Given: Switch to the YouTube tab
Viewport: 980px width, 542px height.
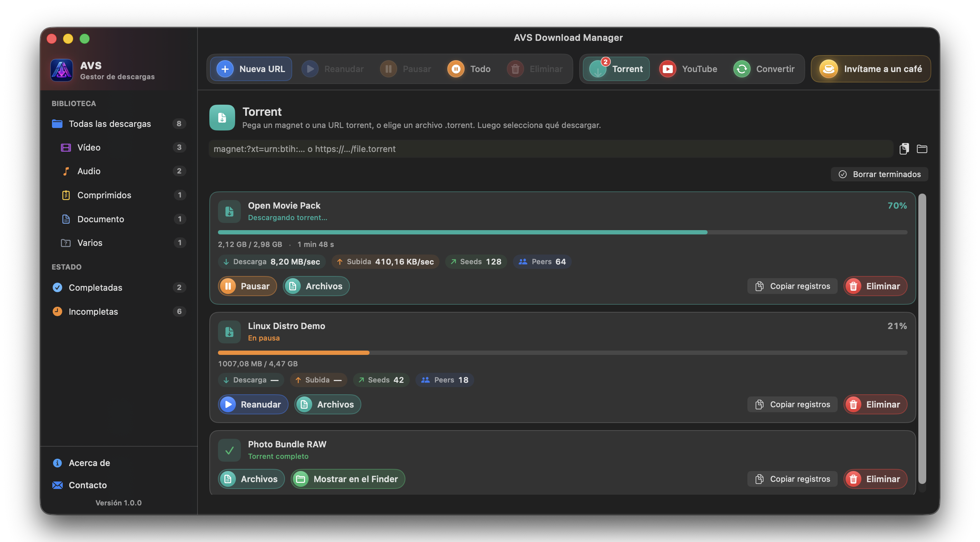Looking at the screenshot, I should 689,69.
